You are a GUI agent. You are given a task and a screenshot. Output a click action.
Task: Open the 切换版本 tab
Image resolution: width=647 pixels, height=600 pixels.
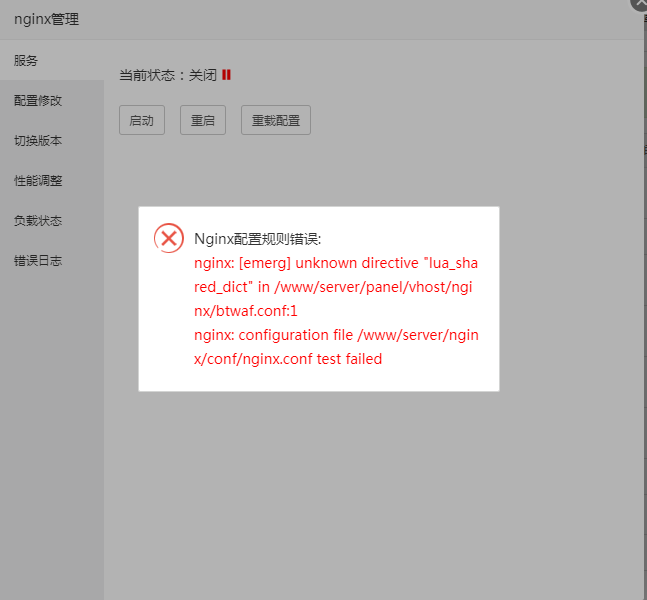pyautogui.click(x=52, y=140)
